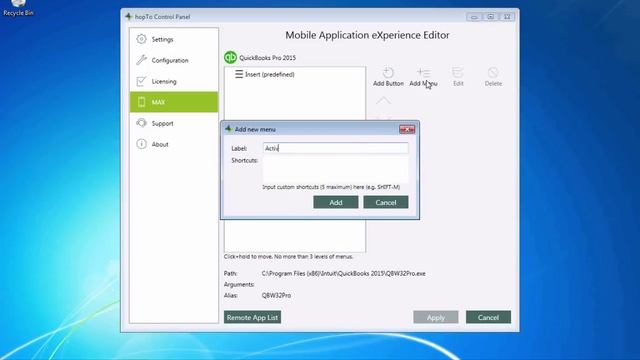Click the Mobile Application eXperience Editor heading
The image size is (640, 360).
click(x=367, y=35)
